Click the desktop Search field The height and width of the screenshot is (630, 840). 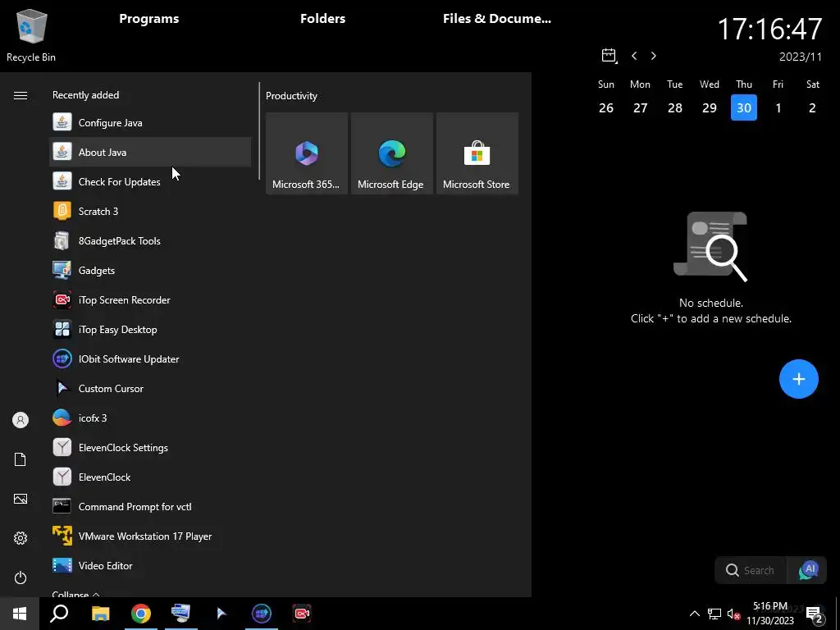click(751, 570)
